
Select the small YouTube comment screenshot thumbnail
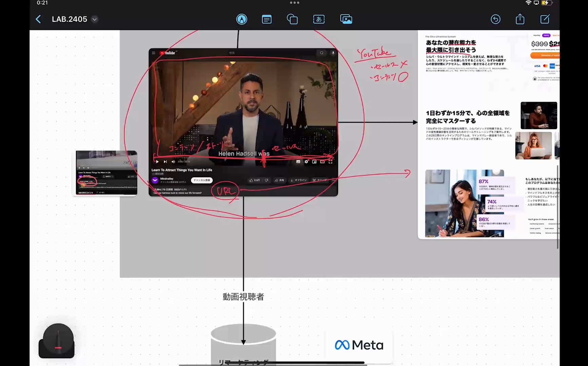(106, 173)
